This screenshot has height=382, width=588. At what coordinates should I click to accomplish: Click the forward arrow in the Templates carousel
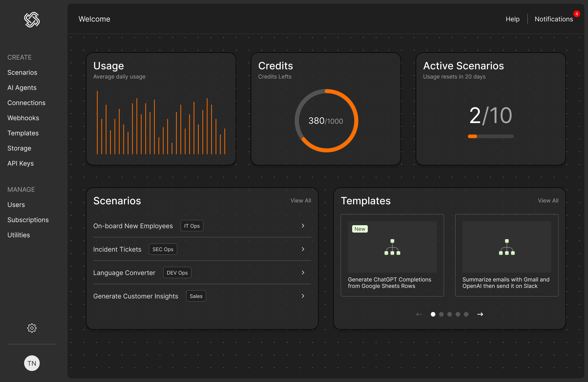coord(480,314)
